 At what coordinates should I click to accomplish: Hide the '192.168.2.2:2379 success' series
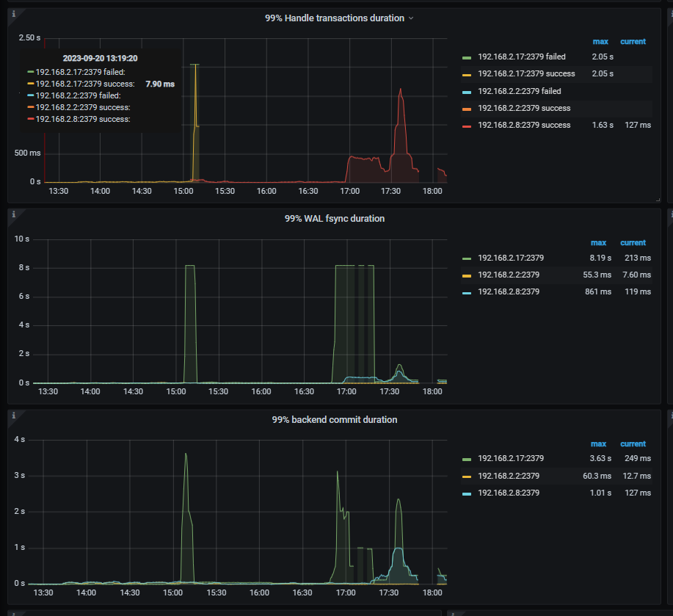pos(522,108)
